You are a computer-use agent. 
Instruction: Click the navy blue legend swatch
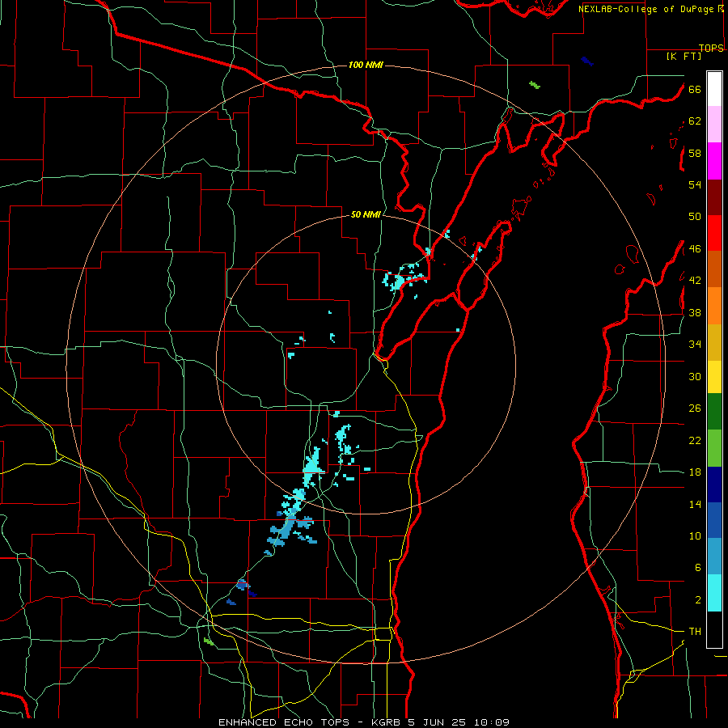[x=714, y=485]
